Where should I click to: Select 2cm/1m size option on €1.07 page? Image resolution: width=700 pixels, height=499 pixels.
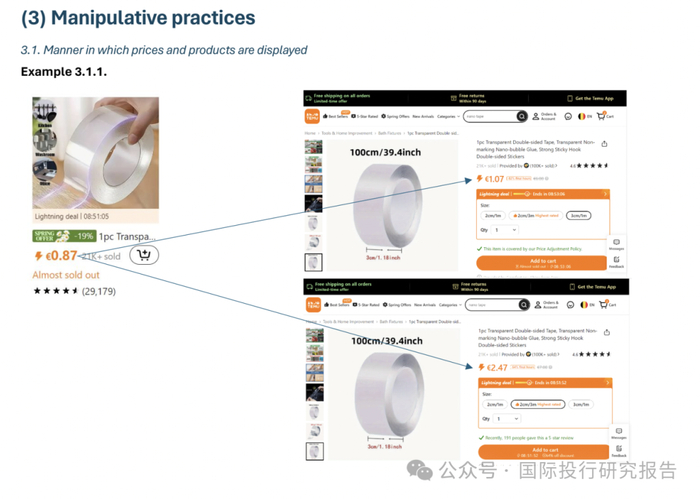tap(493, 216)
